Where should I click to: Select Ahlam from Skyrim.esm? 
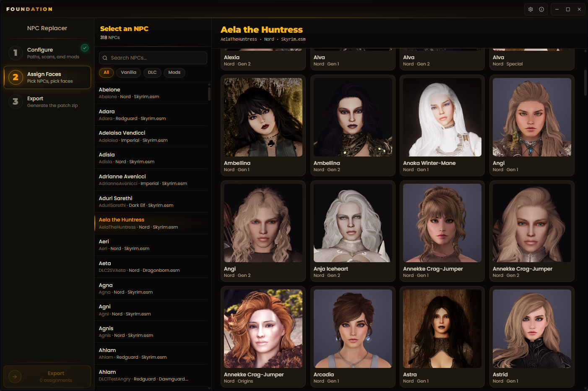pos(151,354)
